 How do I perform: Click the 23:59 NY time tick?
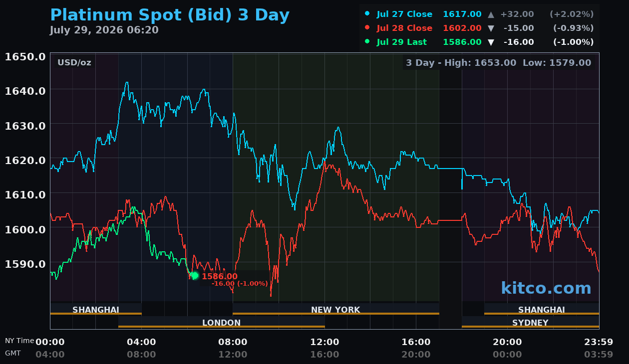[x=599, y=342]
